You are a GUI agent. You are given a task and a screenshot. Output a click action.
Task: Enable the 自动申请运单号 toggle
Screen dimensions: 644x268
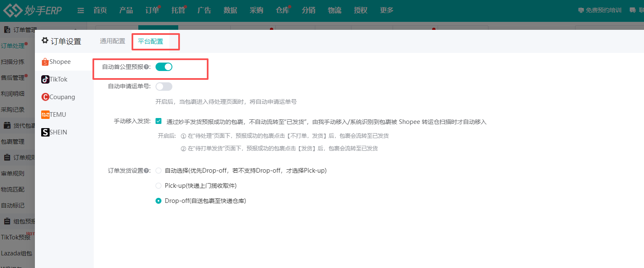coord(164,86)
